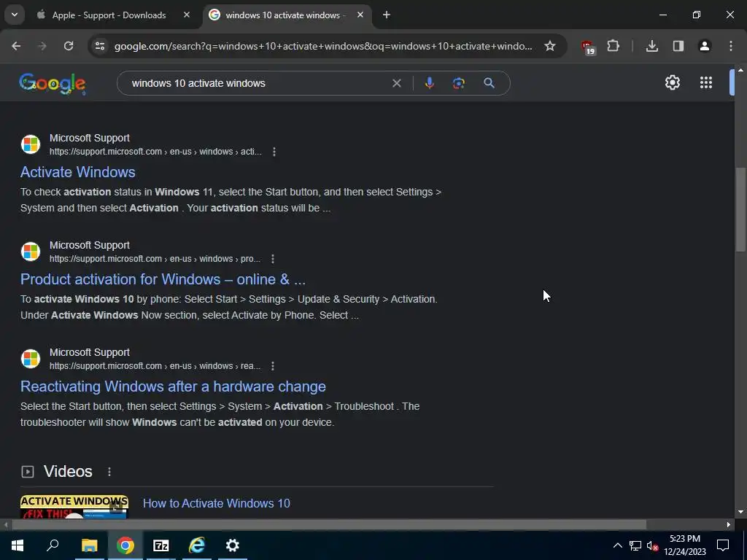Click Microsoft favicon beside Product activation result
This screenshot has width=747, height=560.
point(31,252)
